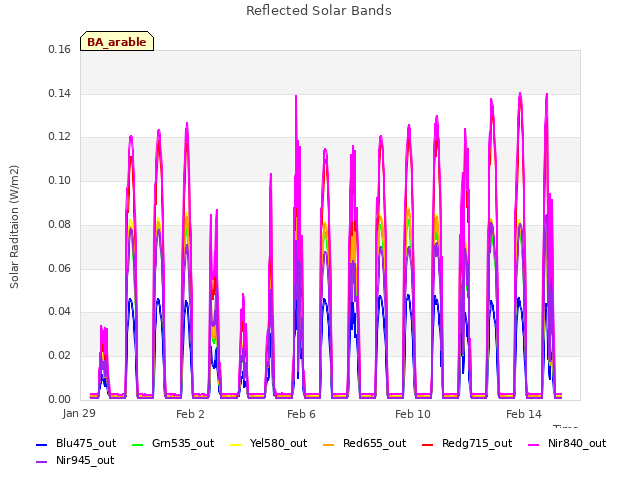
Task: Click the Feb 14 x-axis tick label
Action: pos(524,414)
